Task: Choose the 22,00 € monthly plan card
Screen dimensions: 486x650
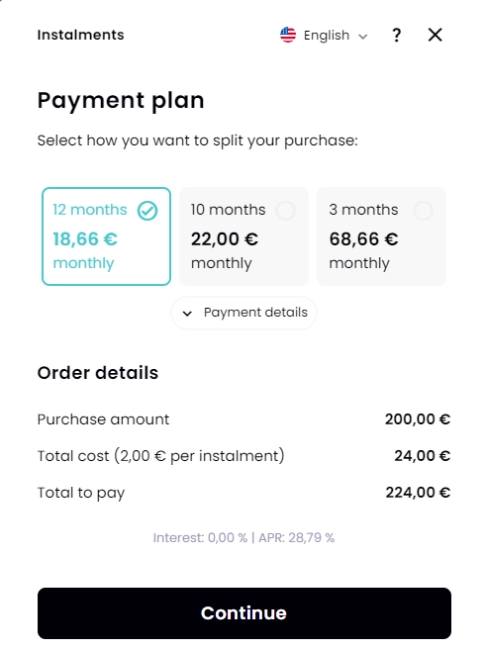Action: tap(244, 236)
